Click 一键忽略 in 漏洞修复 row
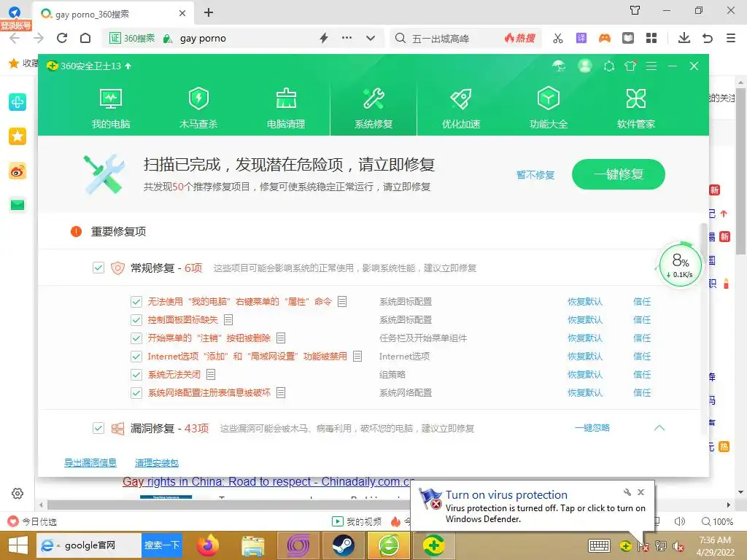 [x=592, y=427]
